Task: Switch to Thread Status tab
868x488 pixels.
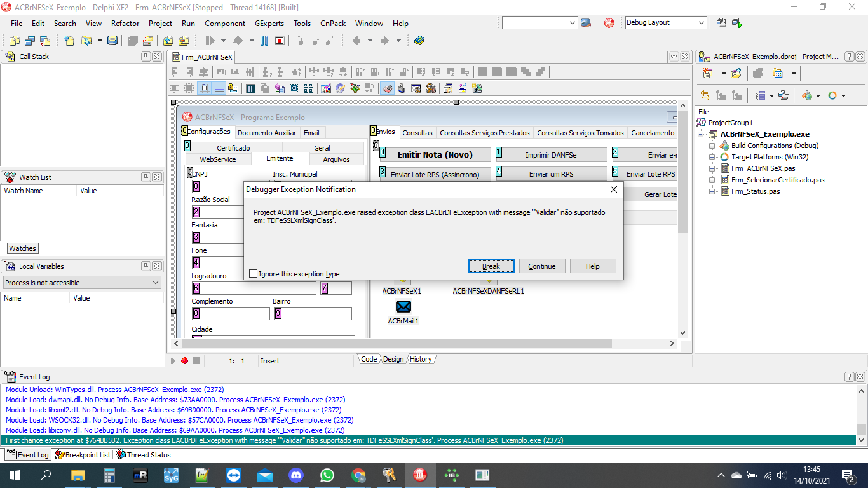Action: (144, 455)
